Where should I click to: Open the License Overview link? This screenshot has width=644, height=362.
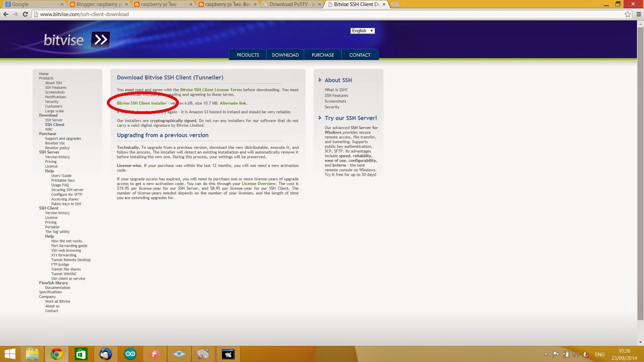[x=258, y=184]
